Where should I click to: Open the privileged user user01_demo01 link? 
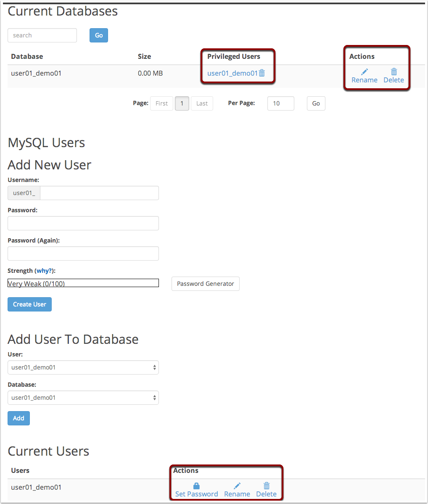(x=232, y=73)
